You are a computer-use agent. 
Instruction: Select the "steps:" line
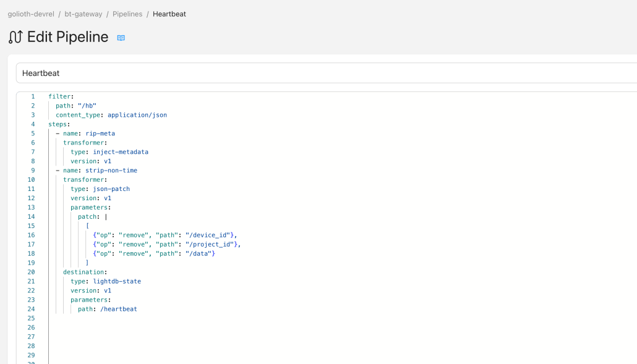(x=59, y=125)
